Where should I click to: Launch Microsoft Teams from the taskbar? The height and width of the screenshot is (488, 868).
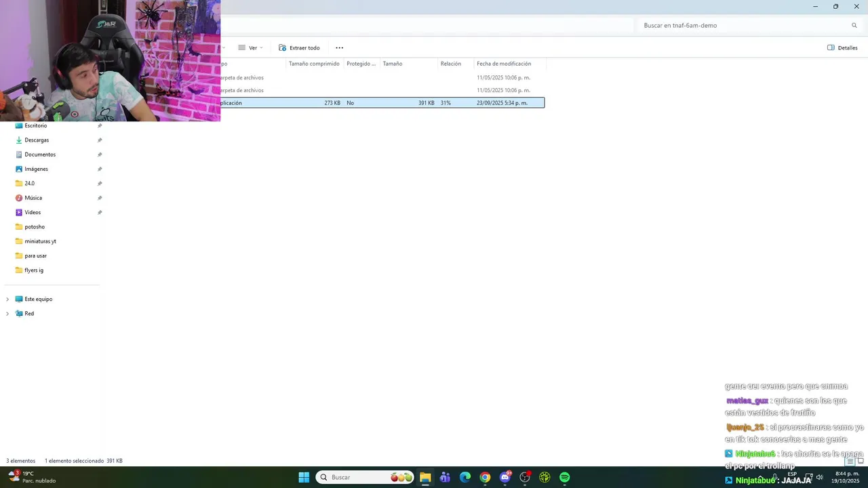[x=445, y=477]
